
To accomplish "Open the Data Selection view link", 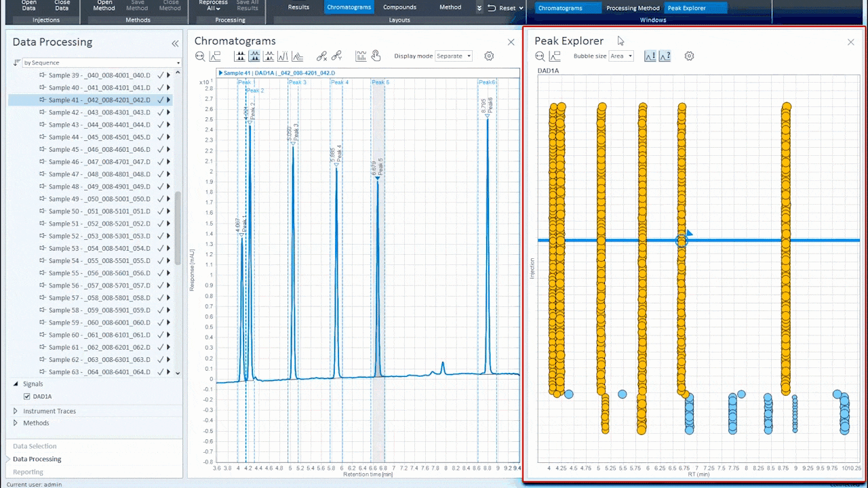I will (x=35, y=446).
